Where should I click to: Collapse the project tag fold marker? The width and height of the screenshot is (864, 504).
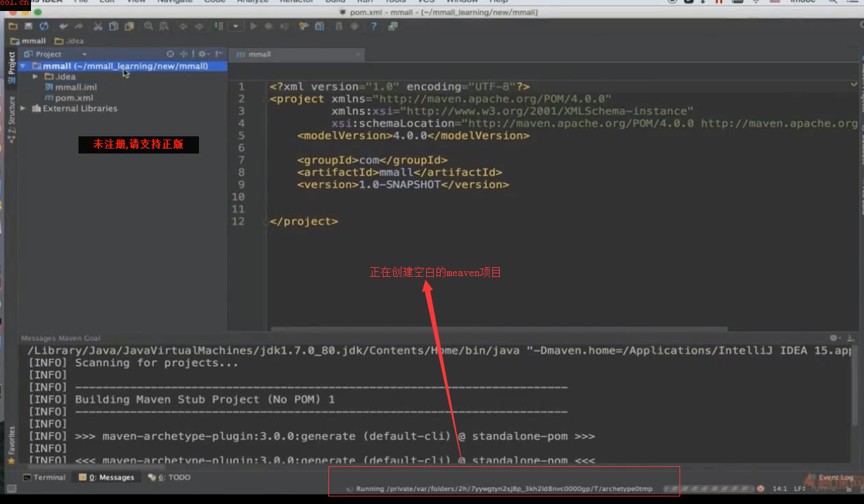coord(266,99)
